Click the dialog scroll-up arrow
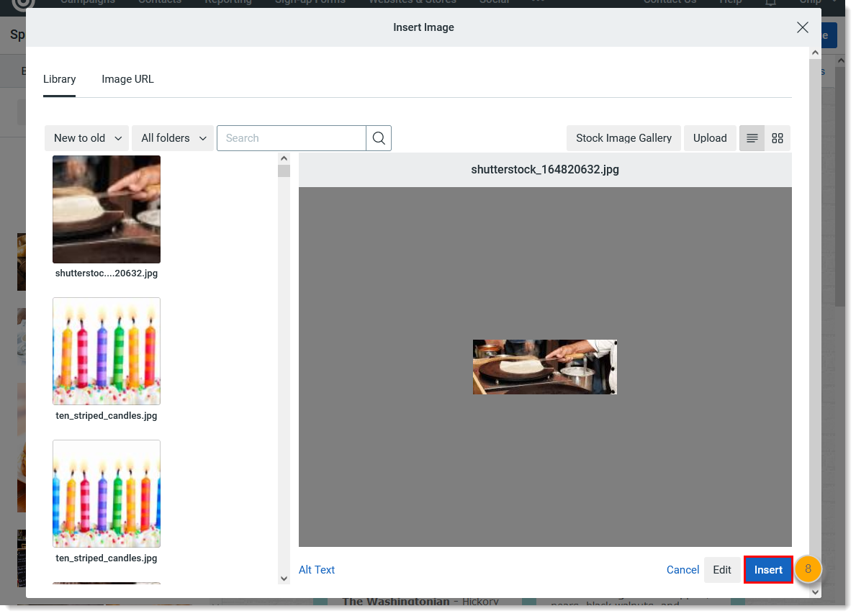The width and height of the screenshot is (856, 616). [815, 53]
